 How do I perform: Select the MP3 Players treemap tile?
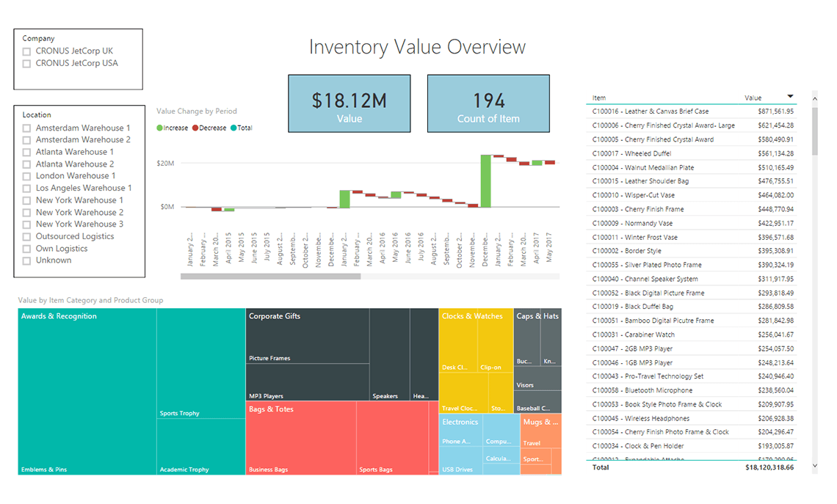[308, 382]
